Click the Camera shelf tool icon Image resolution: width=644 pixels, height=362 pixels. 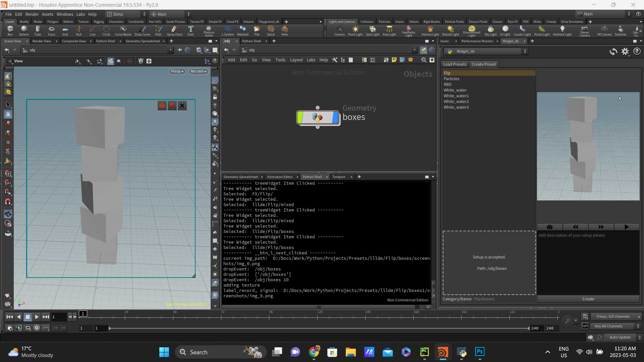point(339,29)
